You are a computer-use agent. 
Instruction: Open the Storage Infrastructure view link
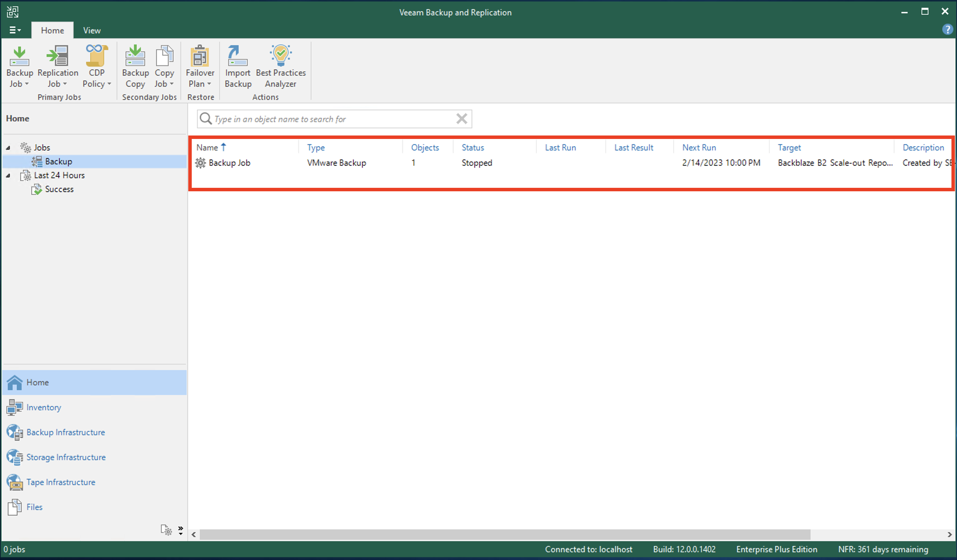pos(66,457)
